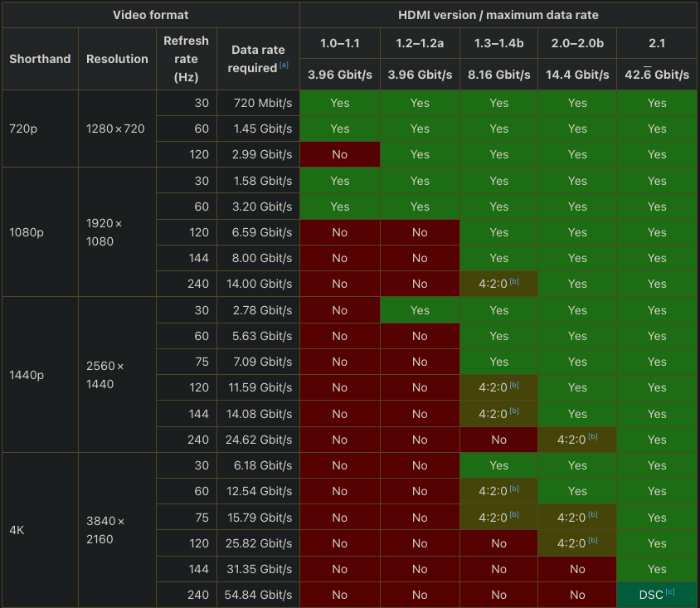Click the 42.6 Gbit/s data rate cell
The image size is (700, 608).
(x=657, y=75)
